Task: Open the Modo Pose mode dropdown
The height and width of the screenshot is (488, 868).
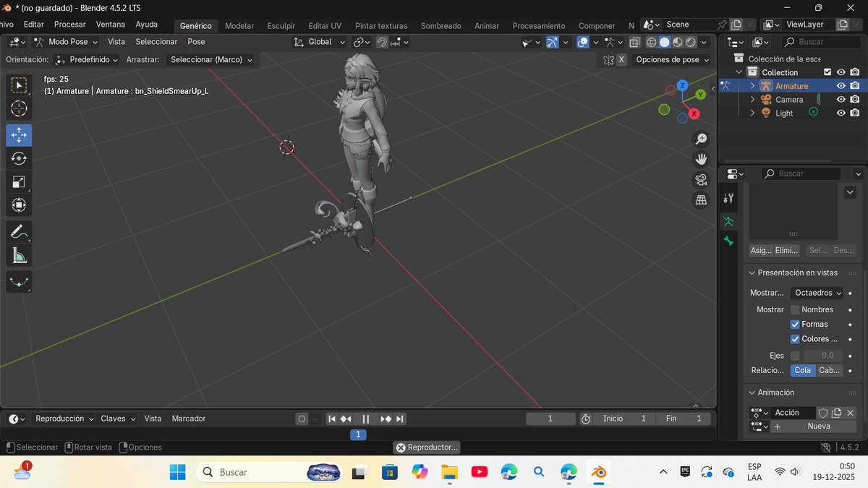Action: pyautogui.click(x=66, y=42)
